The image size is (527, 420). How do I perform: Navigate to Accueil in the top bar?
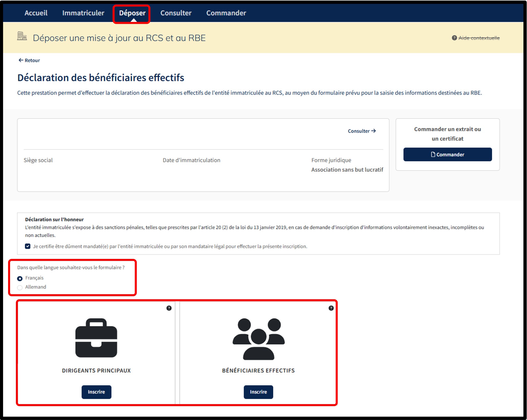tap(36, 13)
